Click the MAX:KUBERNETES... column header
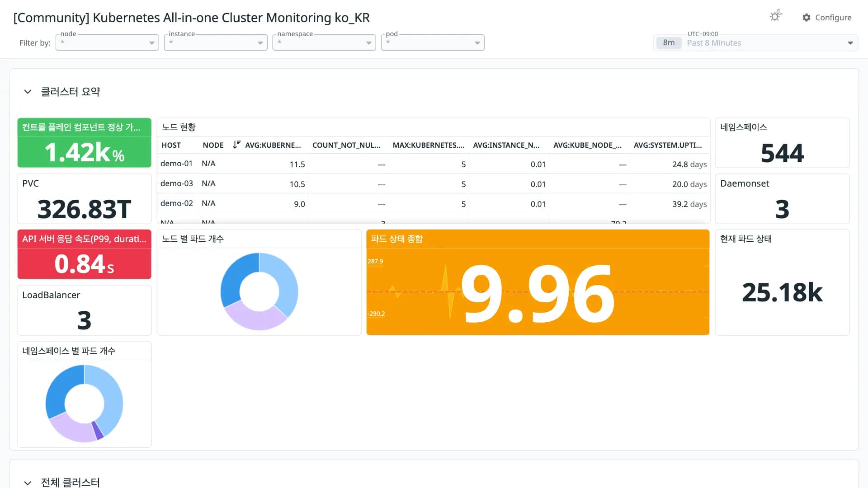The image size is (868, 488). (x=429, y=145)
